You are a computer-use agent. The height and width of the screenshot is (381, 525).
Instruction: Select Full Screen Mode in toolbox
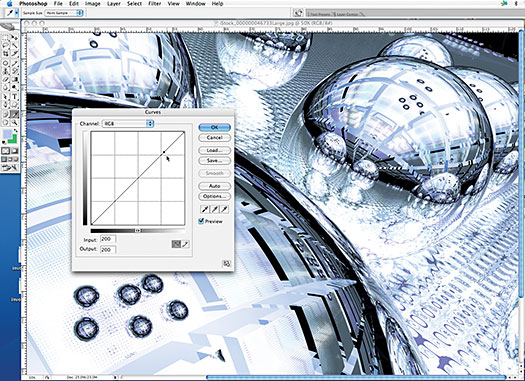pos(15,159)
